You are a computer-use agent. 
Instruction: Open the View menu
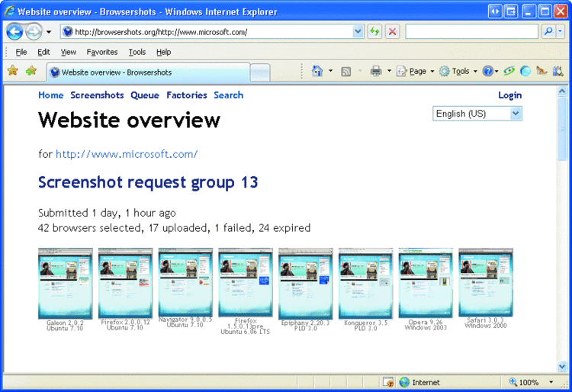pyautogui.click(x=68, y=52)
